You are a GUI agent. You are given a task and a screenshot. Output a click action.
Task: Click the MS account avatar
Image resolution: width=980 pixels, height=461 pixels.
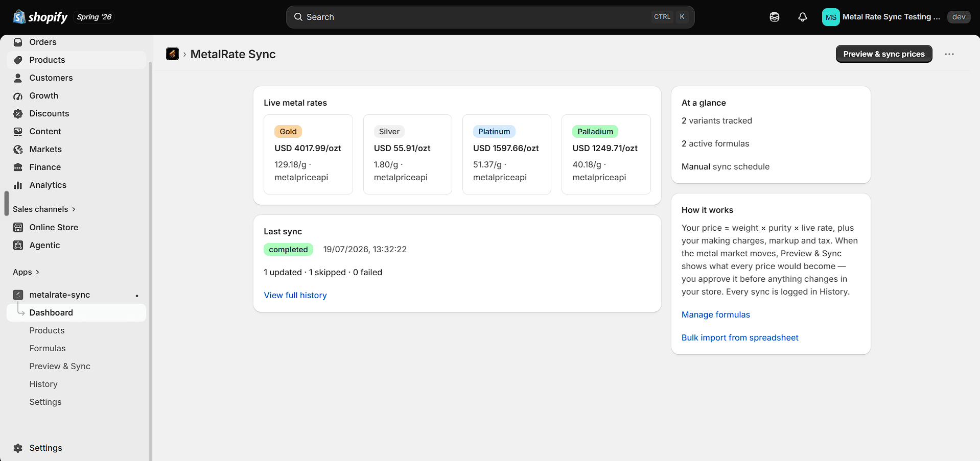(831, 17)
